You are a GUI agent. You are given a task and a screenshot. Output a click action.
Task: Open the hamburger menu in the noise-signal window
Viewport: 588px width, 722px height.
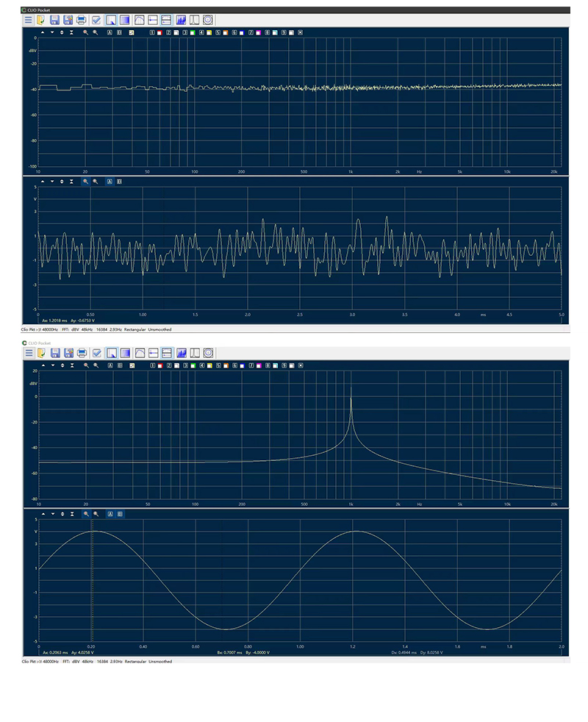(x=28, y=20)
